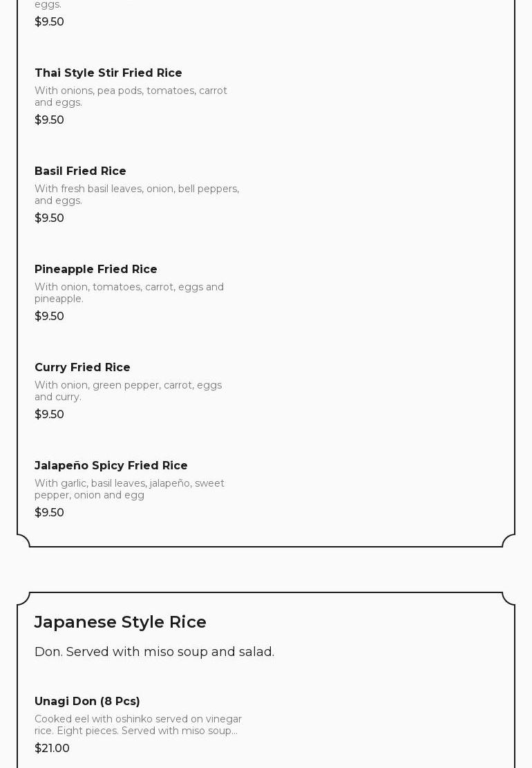Click the Thai Style Stir Fried Rice description
This screenshot has width=532, height=768.
point(131,96)
